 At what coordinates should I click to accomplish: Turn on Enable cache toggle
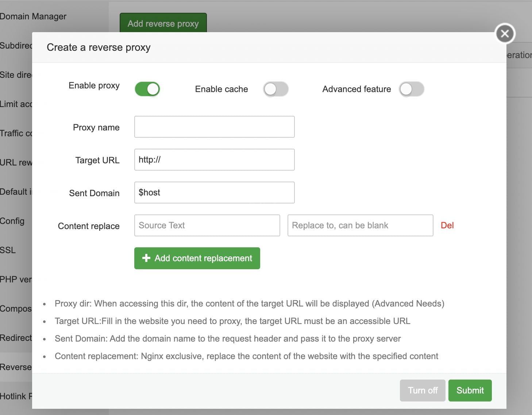[276, 89]
